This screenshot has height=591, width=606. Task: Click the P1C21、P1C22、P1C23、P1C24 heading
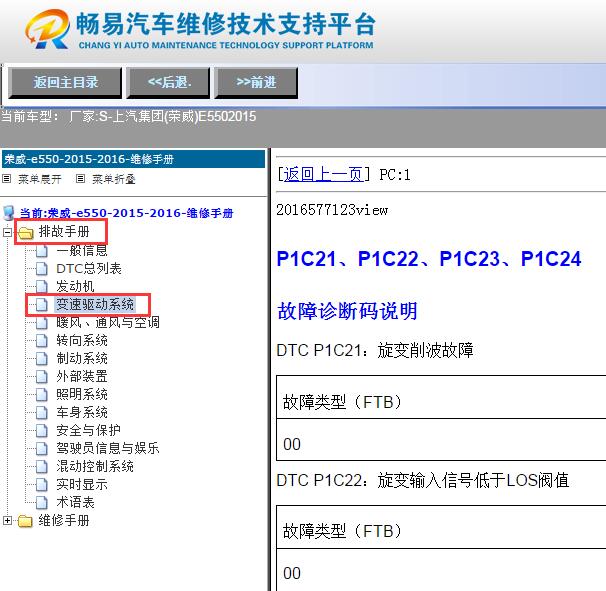429,259
